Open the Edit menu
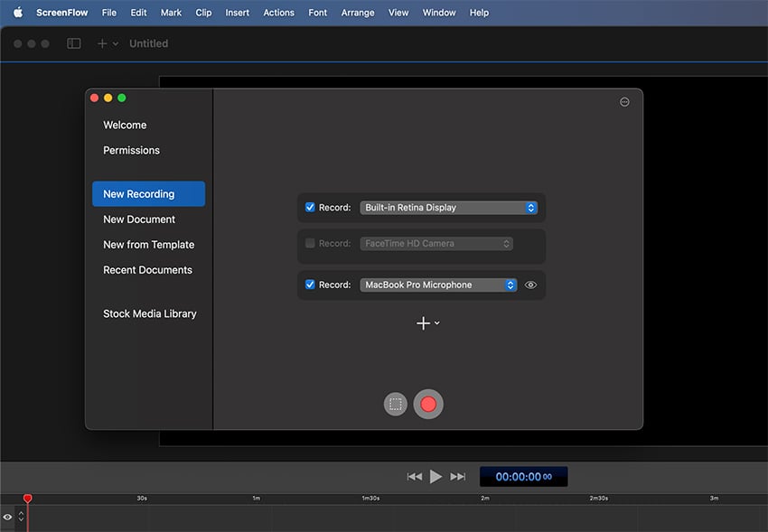The width and height of the screenshot is (768, 532). pyautogui.click(x=138, y=13)
